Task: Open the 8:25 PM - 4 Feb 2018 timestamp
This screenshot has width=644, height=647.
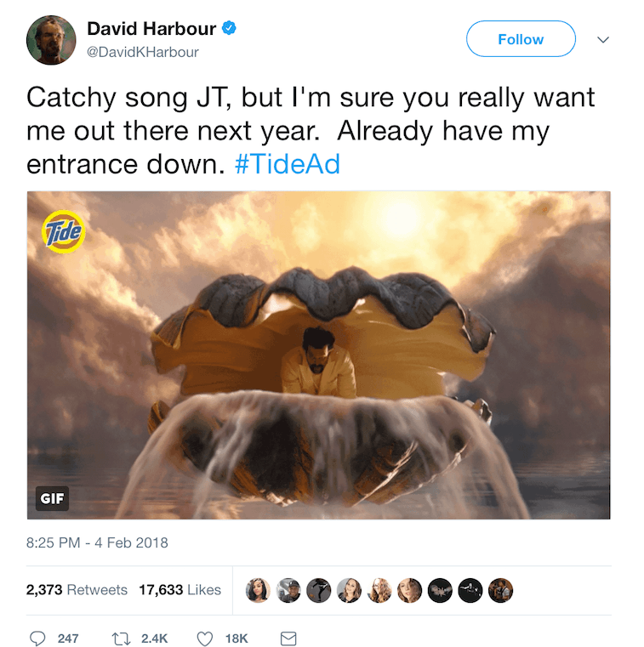Action: pyautogui.click(x=97, y=542)
